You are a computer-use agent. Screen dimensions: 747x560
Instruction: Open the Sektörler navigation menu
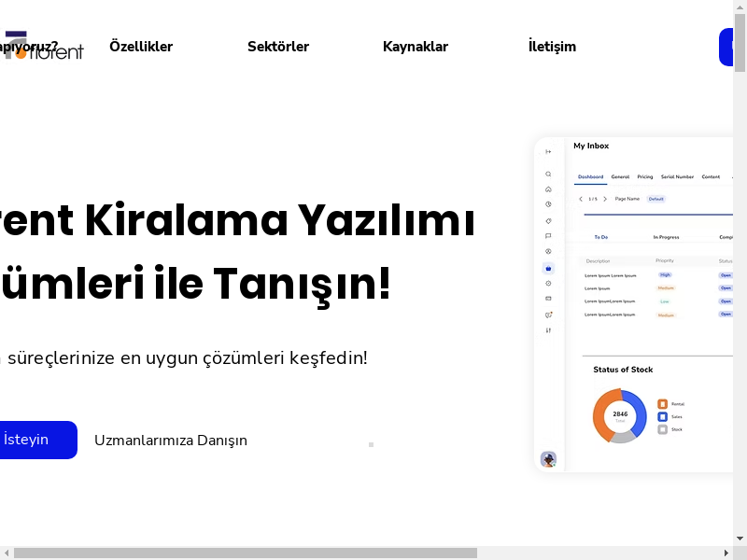point(278,47)
